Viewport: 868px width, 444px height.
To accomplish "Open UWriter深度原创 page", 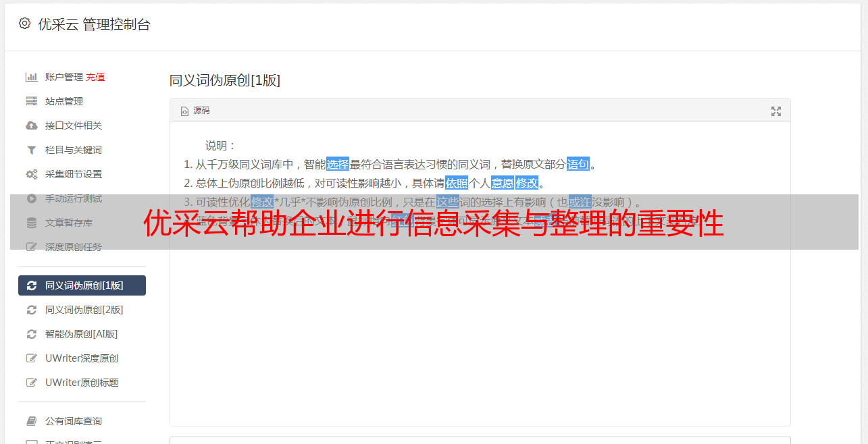I will [x=82, y=358].
